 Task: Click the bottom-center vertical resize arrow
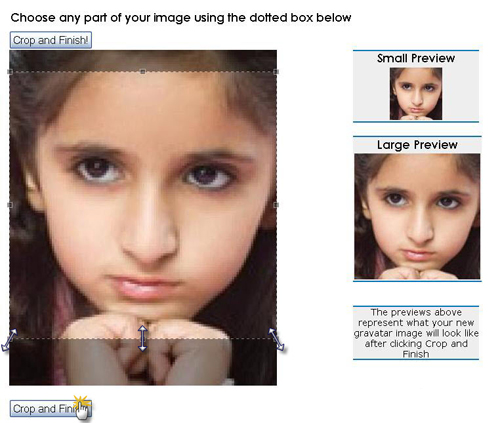click(x=143, y=338)
